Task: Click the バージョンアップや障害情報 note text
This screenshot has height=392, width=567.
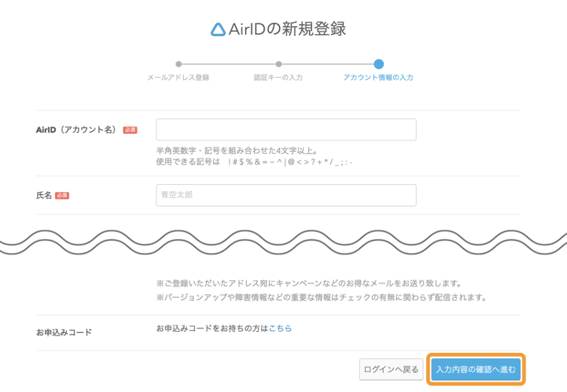Action: tap(321, 297)
